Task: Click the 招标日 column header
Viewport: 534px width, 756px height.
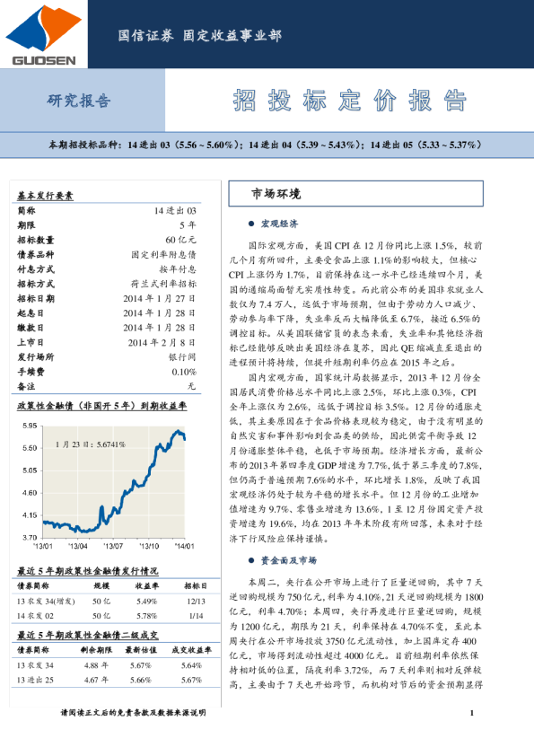Action: 196,586
